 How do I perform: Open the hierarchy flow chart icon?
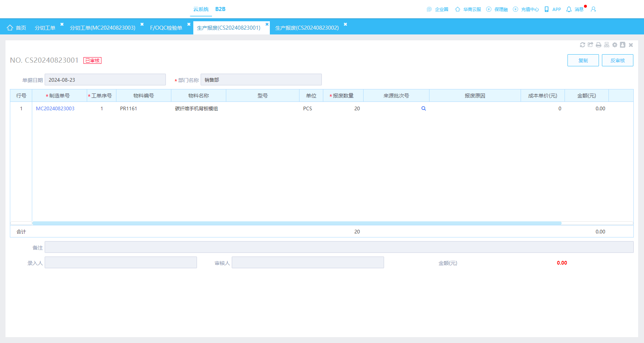click(x=607, y=45)
